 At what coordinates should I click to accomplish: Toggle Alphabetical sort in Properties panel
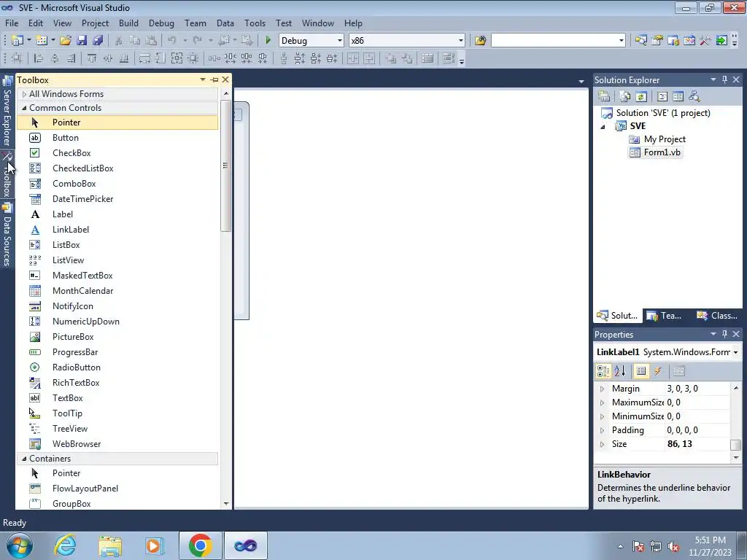coord(620,371)
